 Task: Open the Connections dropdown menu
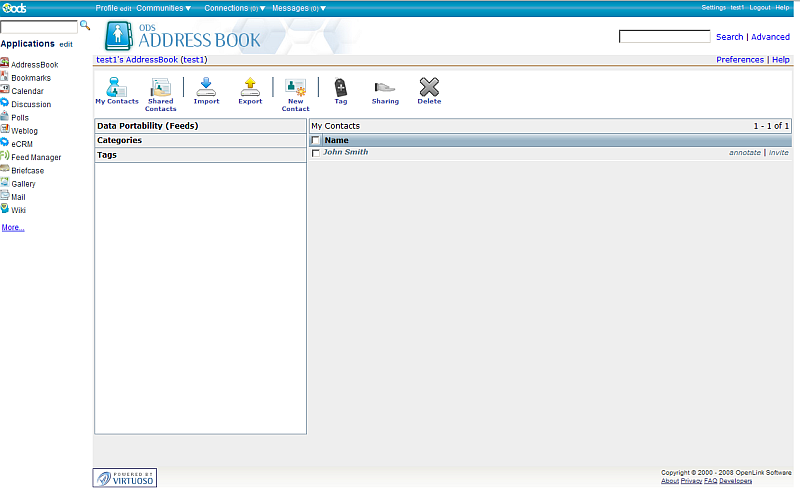[x=235, y=8]
